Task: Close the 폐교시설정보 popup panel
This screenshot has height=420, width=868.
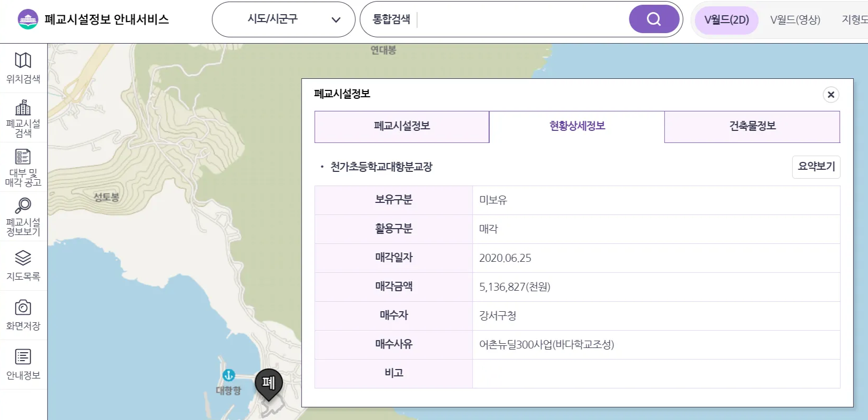Action: [831, 95]
